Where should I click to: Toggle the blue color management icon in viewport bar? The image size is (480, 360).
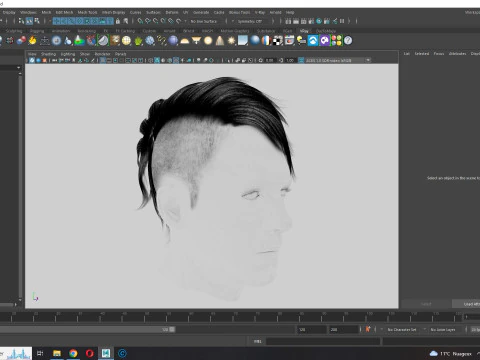coord(301,60)
